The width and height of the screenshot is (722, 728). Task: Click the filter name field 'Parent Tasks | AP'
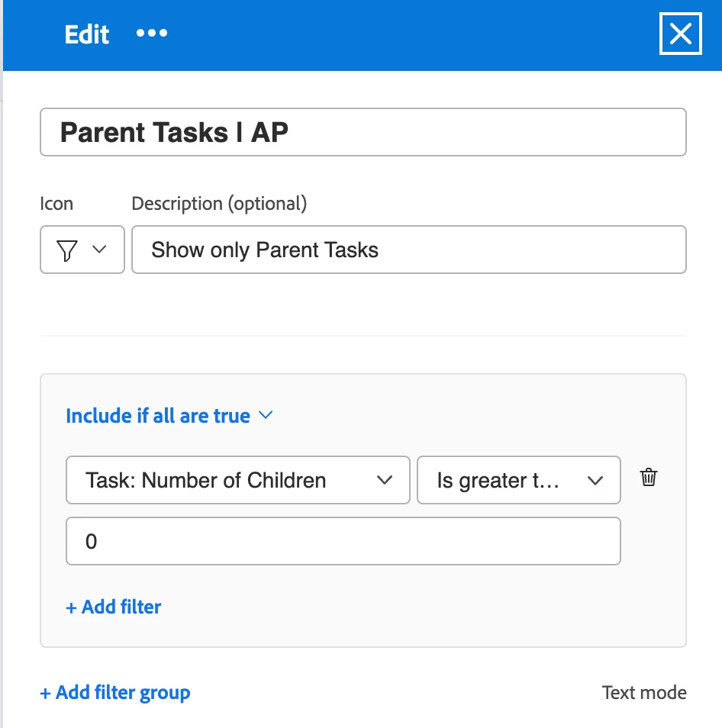tap(363, 133)
